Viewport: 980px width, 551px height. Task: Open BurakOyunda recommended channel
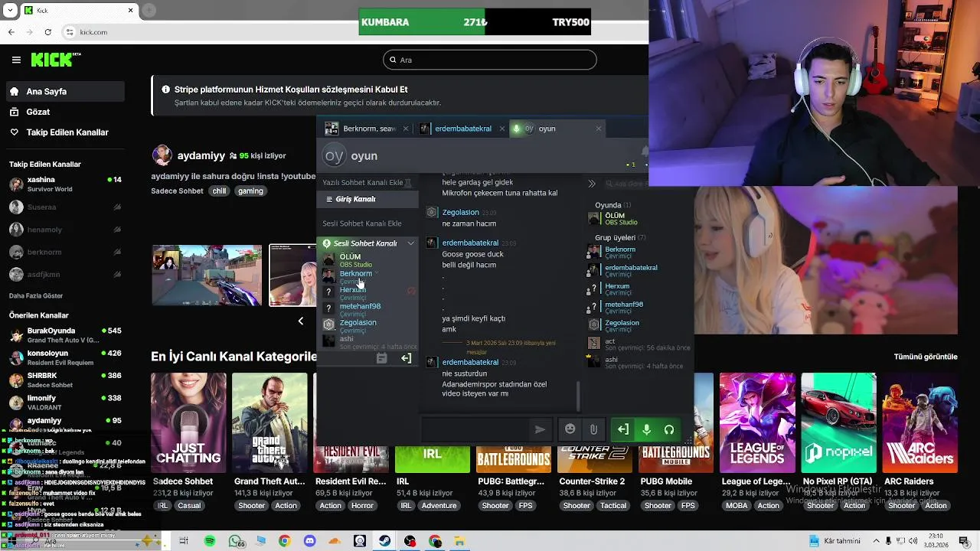click(x=66, y=335)
